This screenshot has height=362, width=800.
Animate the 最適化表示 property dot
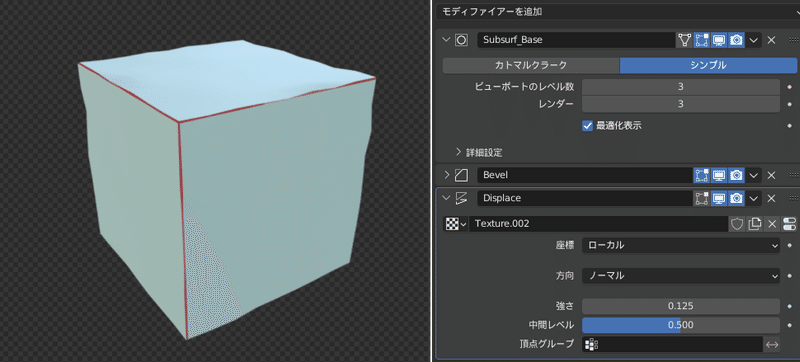(x=790, y=125)
